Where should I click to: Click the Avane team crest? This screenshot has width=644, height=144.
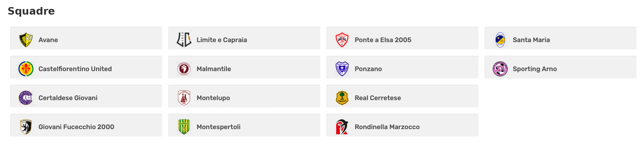tap(26, 40)
